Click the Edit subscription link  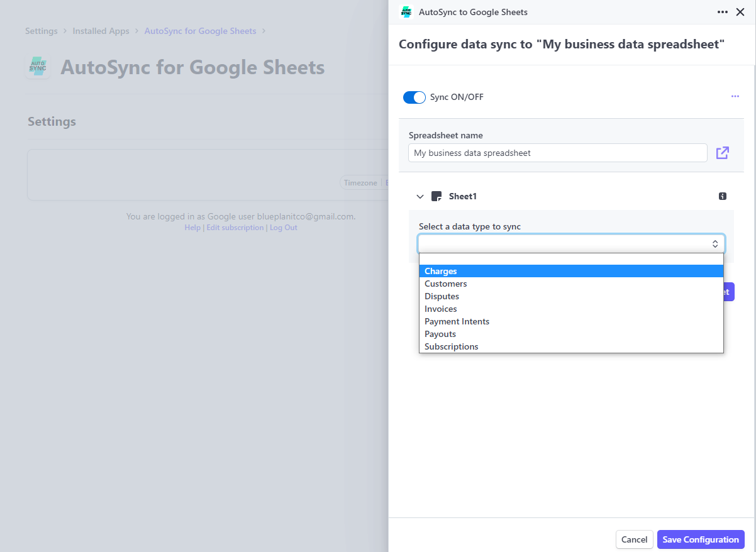coord(235,228)
